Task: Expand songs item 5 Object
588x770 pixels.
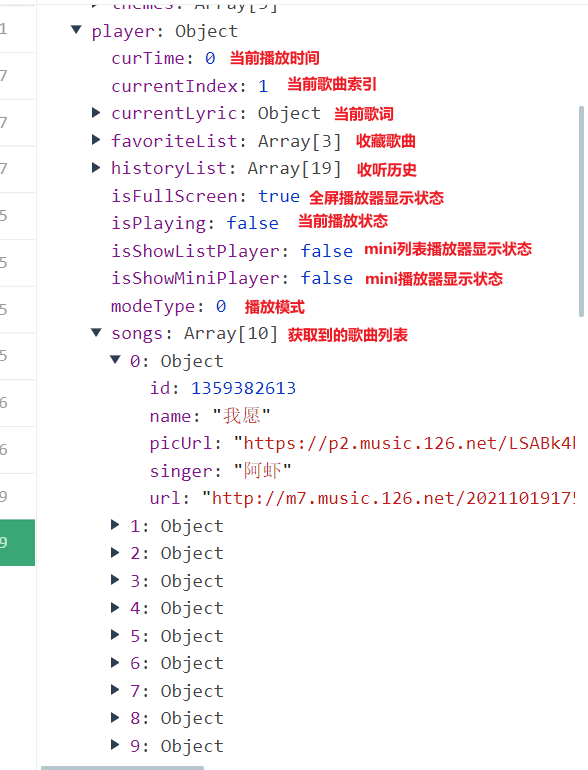Action: click(115, 635)
